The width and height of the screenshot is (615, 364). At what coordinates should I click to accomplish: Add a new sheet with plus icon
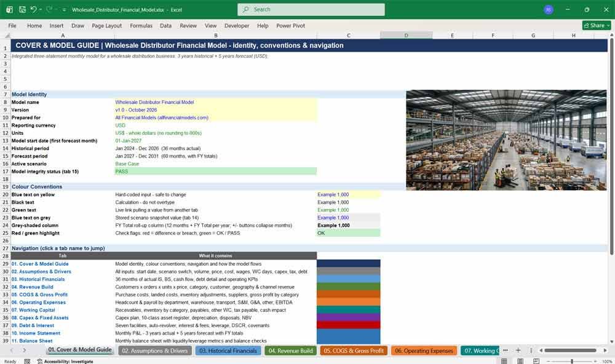pos(518,350)
